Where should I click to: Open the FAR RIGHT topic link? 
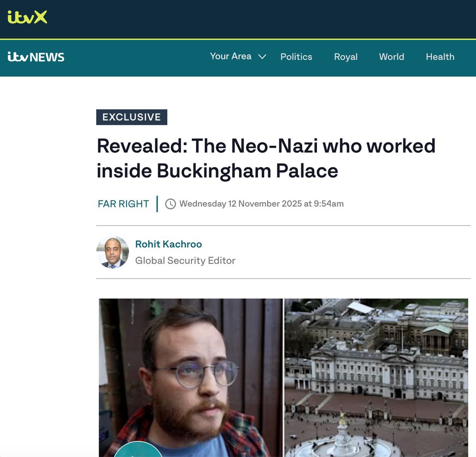123,204
